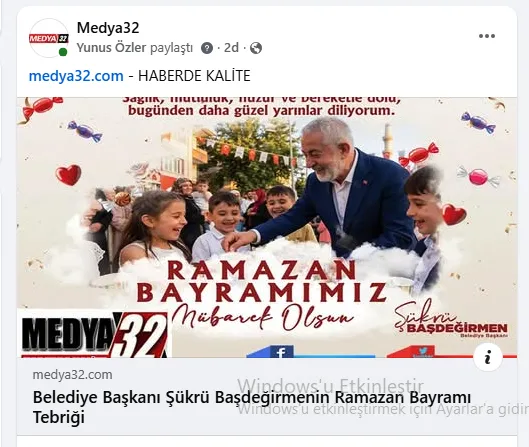Click the Ramazan Bayramımız preview image

click(x=267, y=228)
